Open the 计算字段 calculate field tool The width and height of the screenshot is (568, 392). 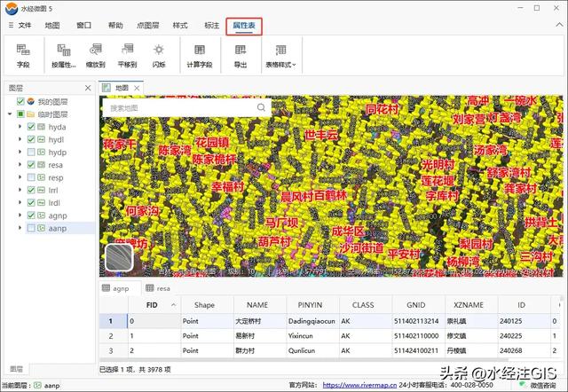(x=200, y=56)
